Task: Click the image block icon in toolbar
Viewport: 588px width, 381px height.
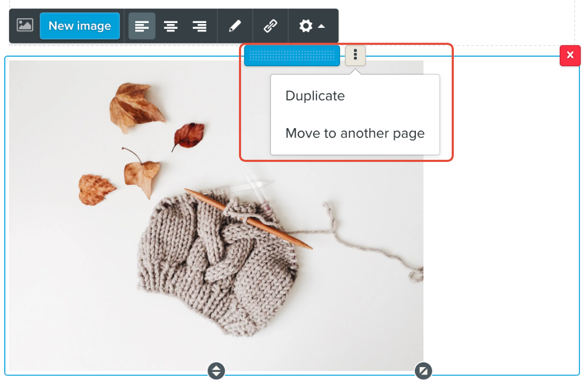Action: click(25, 26)
